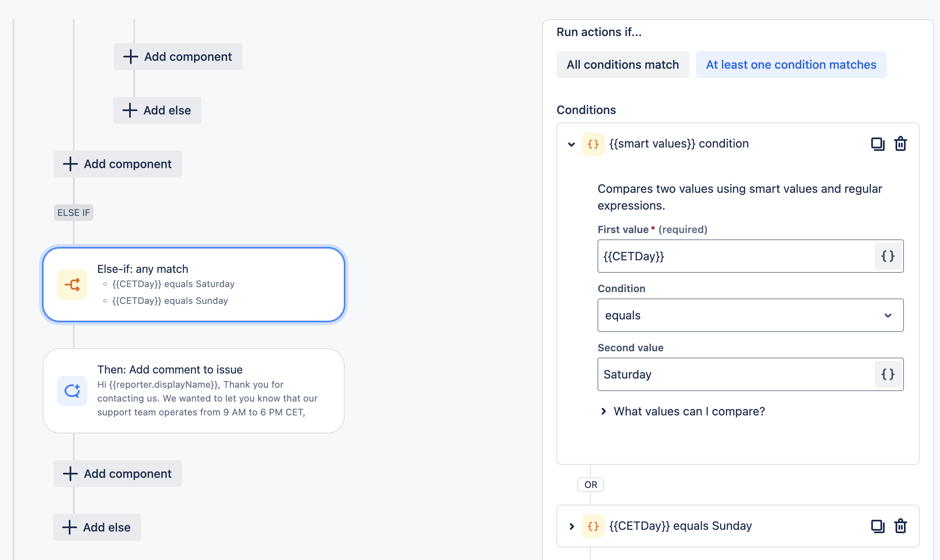Click the Add comment action icon
Viewport: 940px width, 560px height.
coord(72,391)
